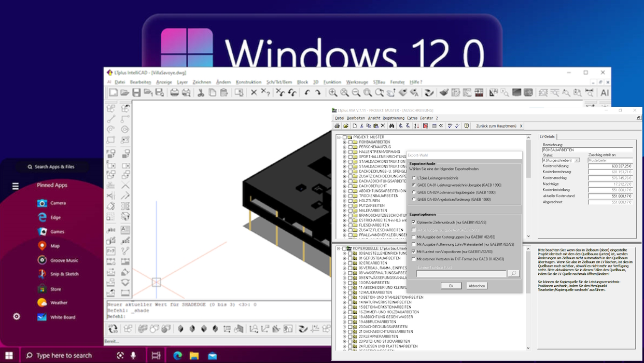Viewport: 644px width, 363px height.
Task: Toggle Mit Kurztext von Vorpositionen checkbox
Action: 414,252
